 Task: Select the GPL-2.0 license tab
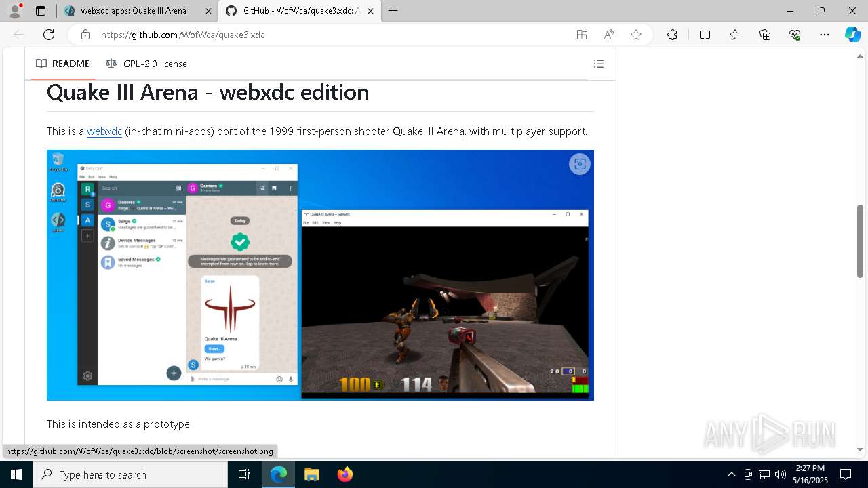coord(146,64)
